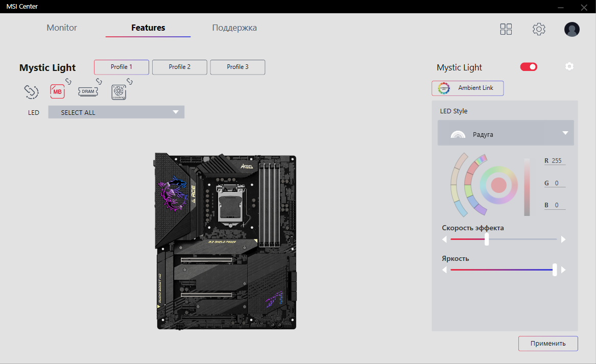This screenshot has width=596, height=364.
Task: Pick the purple swatch on inner arc
Action: tap(481, 210)
